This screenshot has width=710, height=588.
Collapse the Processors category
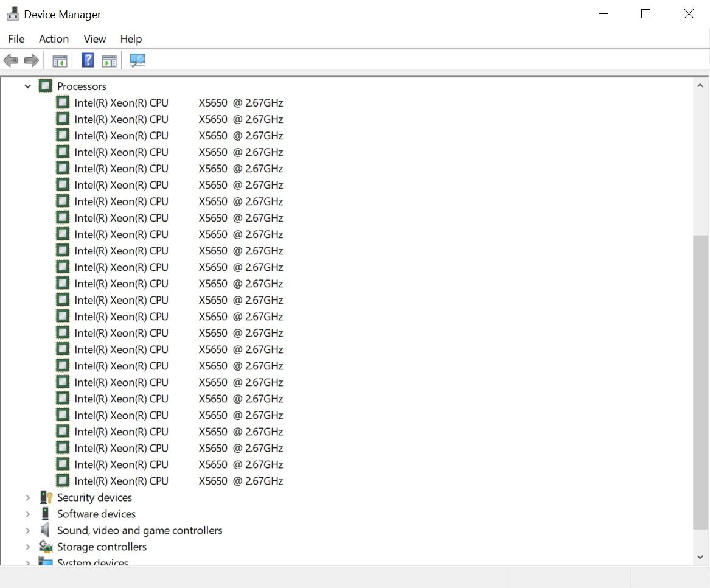(27, 86)
